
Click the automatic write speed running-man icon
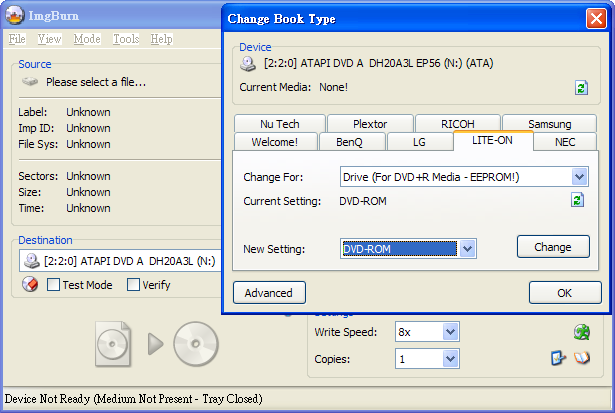[582, 332]
